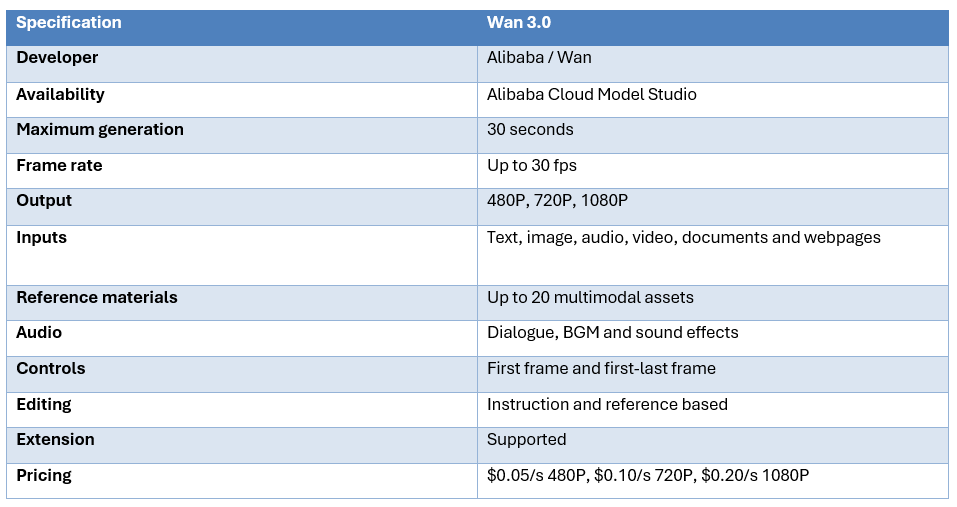The width and height of the screenshot is (957, 507).
Task: Select the 'Output' row label
Action: pos(44,201)
